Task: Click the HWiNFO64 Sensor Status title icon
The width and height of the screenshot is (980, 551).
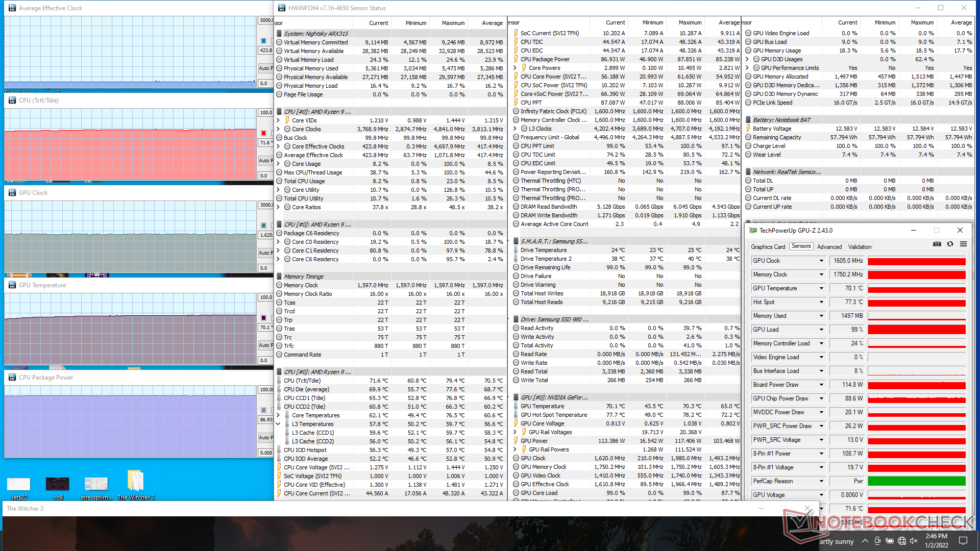Action: 281,8
